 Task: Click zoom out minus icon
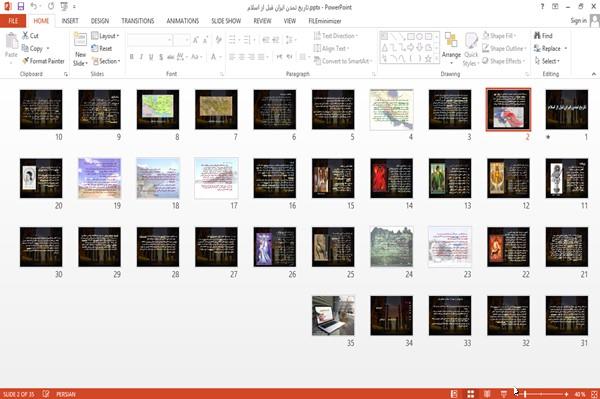[517, 394]
